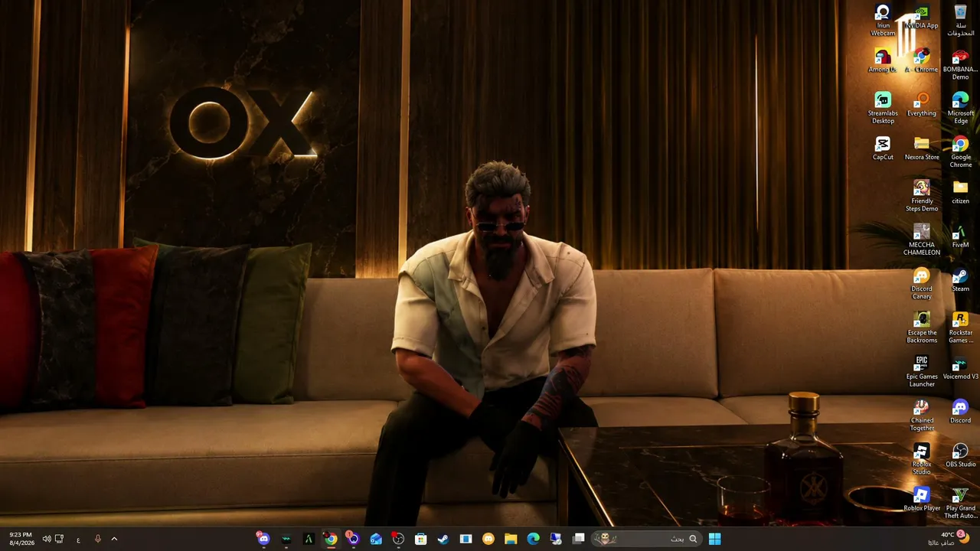The width and height of the screenshot is (980, 551).
Task: Open Discord from the taskbar
Action: click(x=263, y=539)
